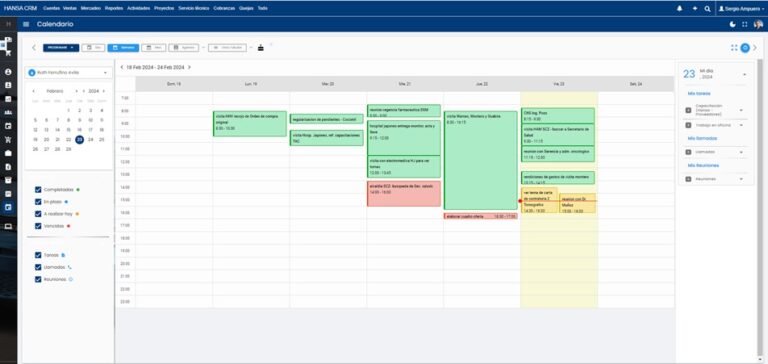
Task: Switch to Mes view button
Action: coord(154,48)
